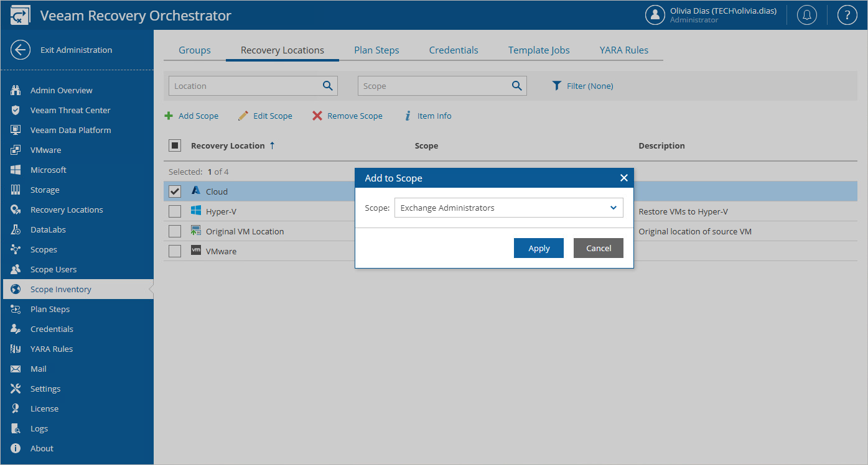
Task: Click the Scope column header
Action: 426,145
